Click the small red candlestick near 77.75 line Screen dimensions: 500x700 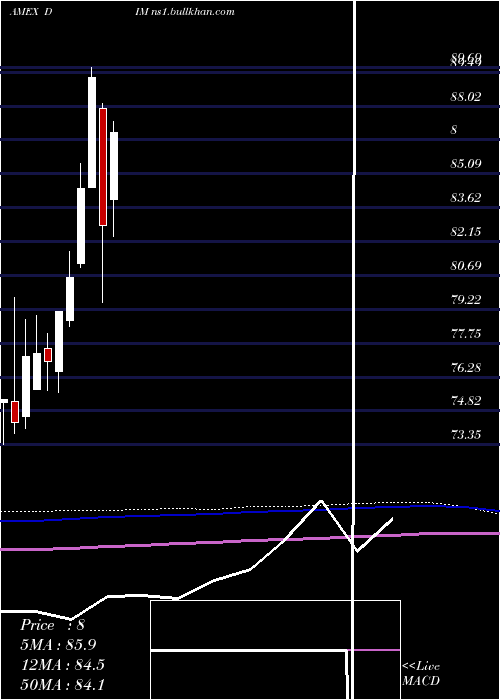(x=48, y=355)
